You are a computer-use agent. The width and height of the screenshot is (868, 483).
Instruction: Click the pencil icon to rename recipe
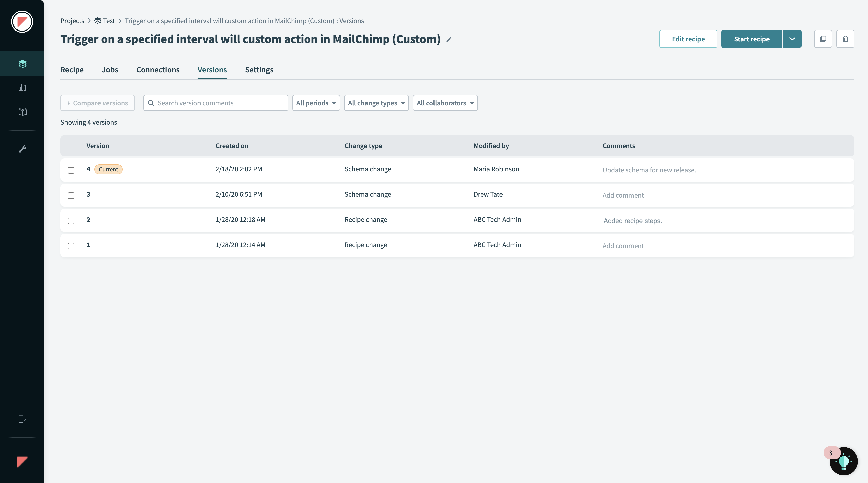coord(449,40)
